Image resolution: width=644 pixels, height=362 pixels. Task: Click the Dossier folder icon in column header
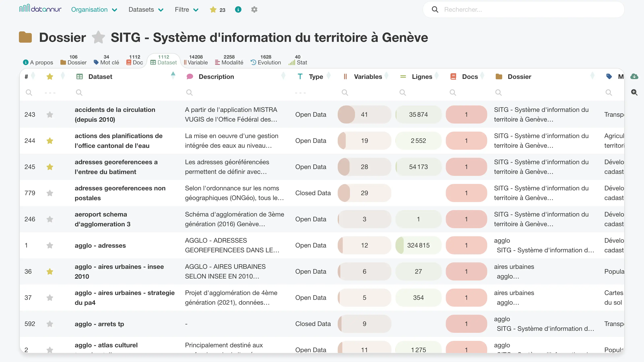pos(499,76)
